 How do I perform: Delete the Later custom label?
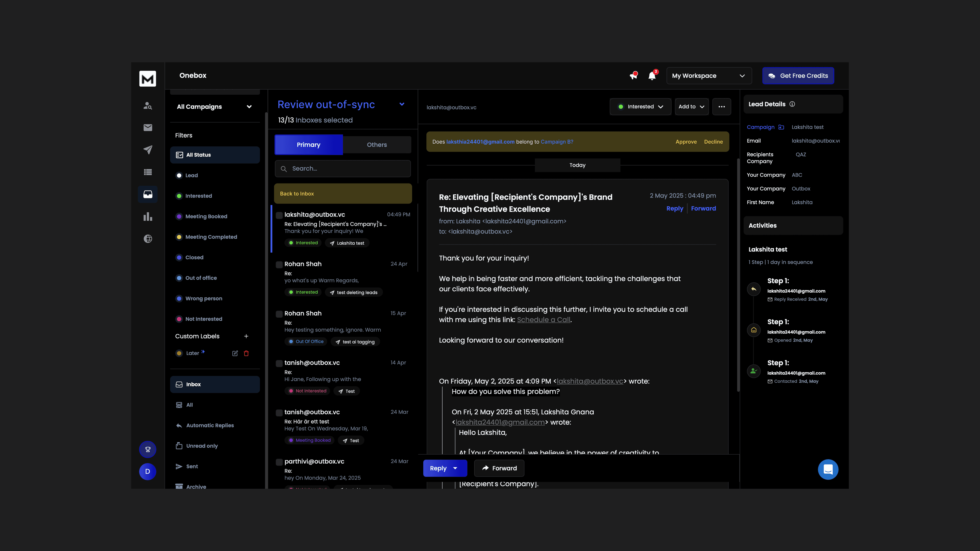point(246,353)
